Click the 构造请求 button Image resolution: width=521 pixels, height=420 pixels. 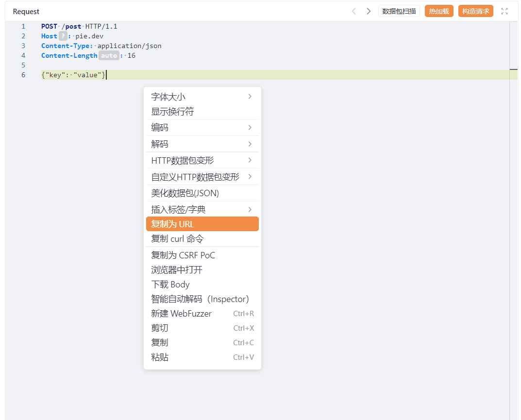(x=475, y=11)
